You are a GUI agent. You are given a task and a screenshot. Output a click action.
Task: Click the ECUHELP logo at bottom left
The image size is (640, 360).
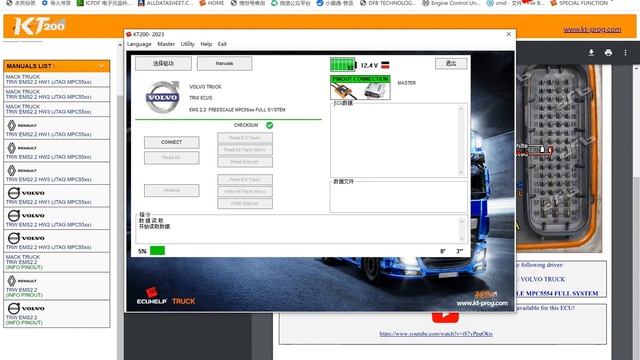[x=152, y=296]
